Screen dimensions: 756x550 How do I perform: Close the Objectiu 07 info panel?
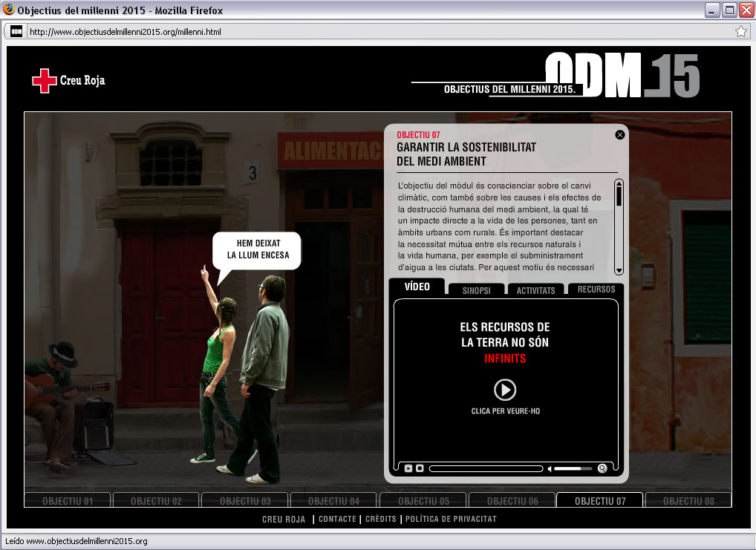620,134
